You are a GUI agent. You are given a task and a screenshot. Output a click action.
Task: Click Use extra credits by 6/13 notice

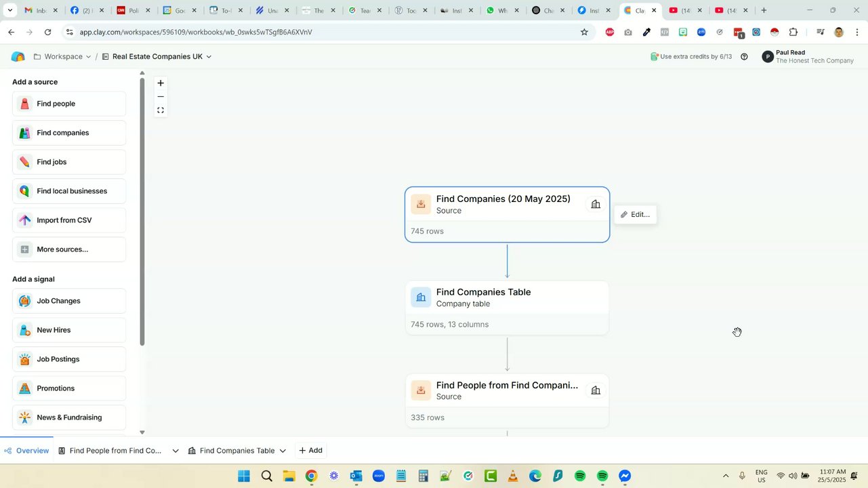click(691, 57)
